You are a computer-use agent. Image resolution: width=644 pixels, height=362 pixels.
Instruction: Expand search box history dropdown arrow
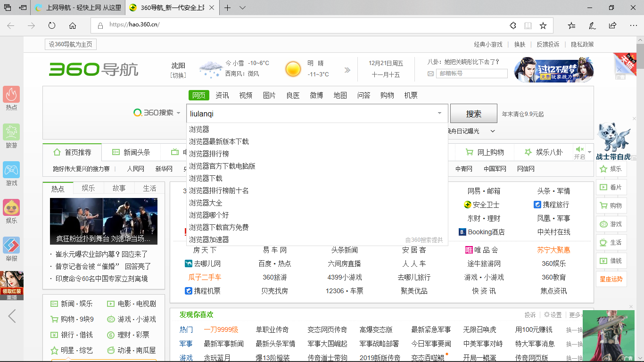440,113
